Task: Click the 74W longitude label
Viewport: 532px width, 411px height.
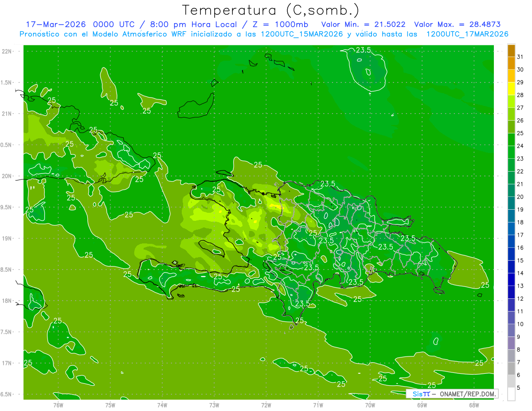Action: pos(162,405)
